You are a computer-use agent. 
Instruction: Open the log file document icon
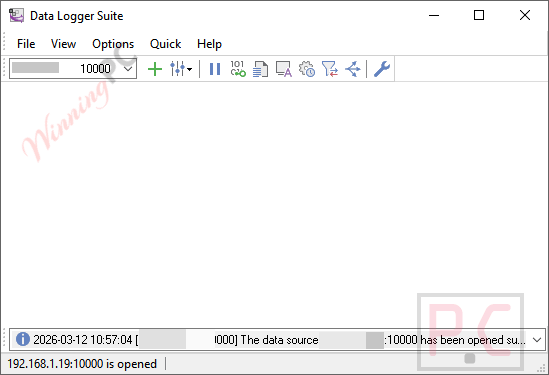pos(260,69)
